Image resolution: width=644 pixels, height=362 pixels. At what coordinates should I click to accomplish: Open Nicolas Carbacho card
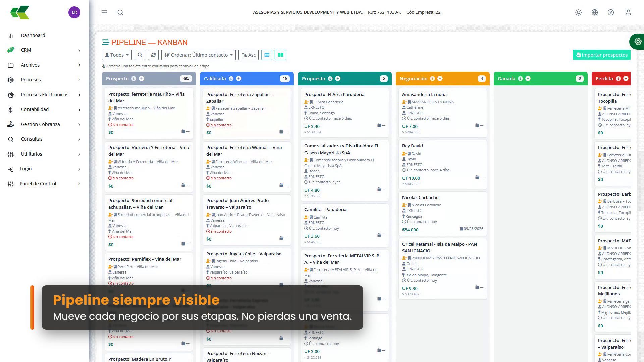(x=442, y=214)
